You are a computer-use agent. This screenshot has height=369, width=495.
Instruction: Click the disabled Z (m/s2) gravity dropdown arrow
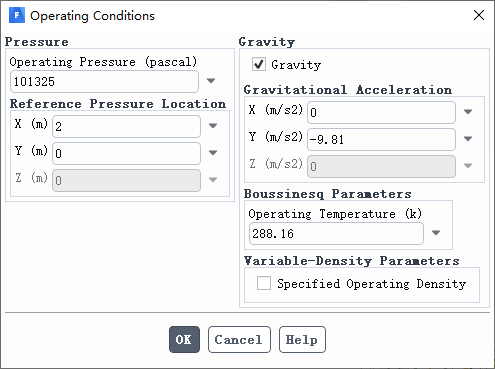(468, 166)
